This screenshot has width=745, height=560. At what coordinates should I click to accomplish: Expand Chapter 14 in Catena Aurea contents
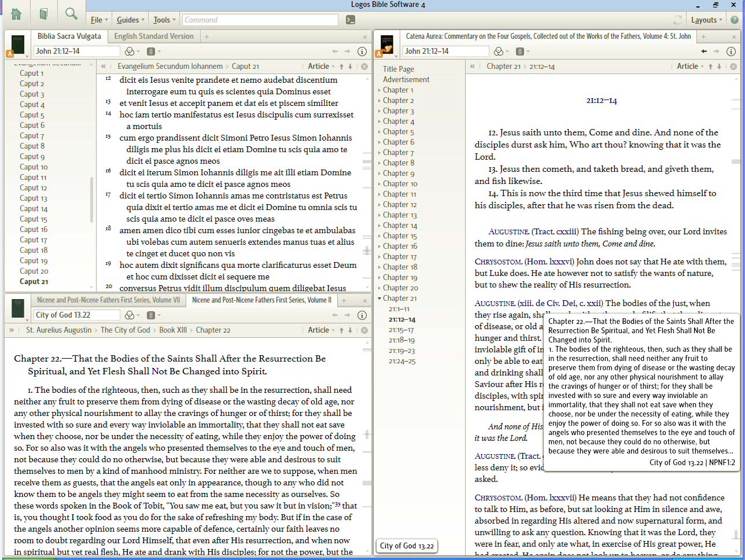379,226
